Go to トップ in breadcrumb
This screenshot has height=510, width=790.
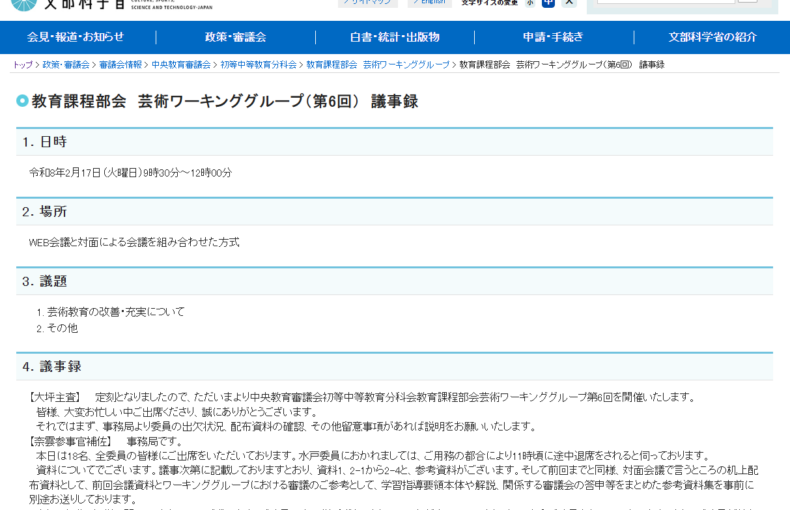click(22, 65)
